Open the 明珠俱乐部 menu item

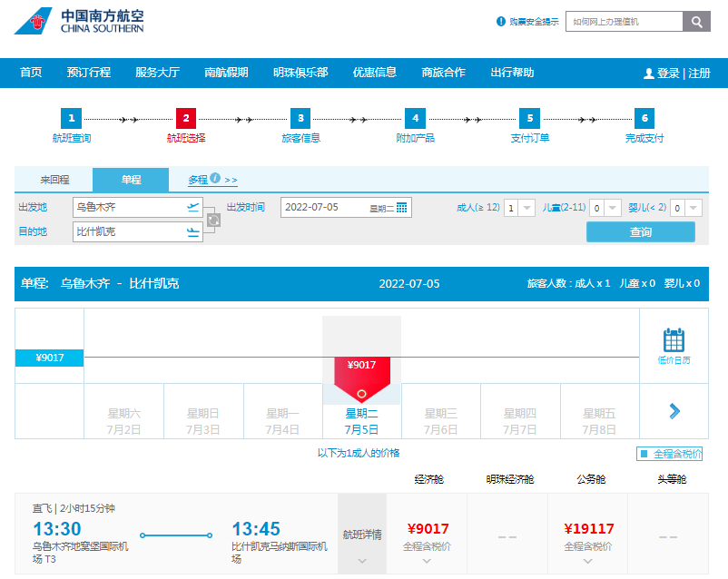click(300, 73)
